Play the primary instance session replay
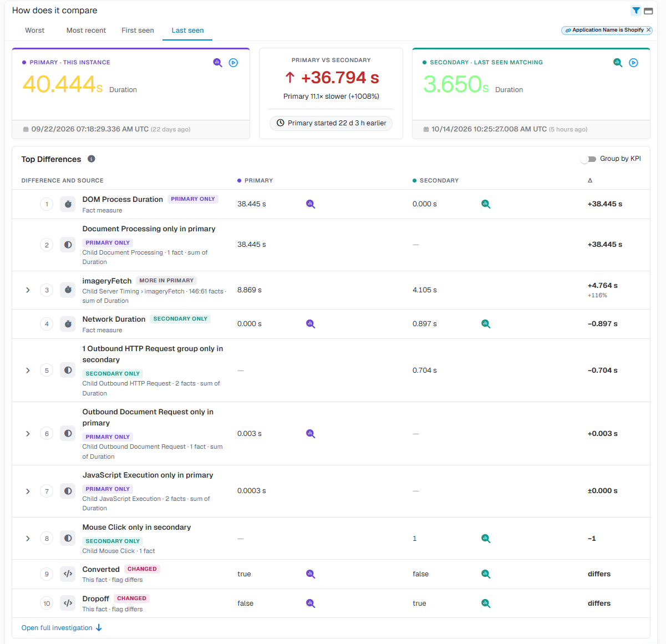 [233, 63]
